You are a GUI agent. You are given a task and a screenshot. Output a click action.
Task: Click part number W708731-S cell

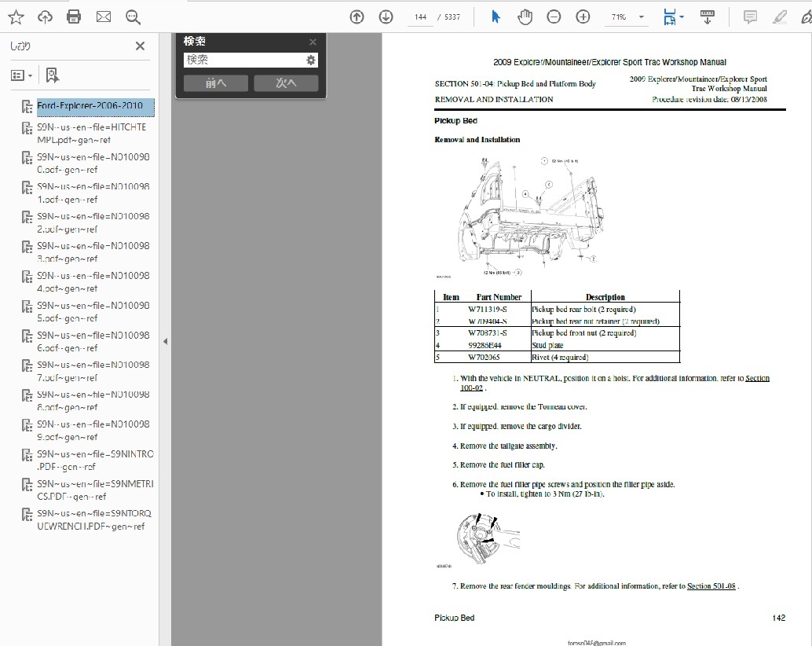click(x=488, y=333)
